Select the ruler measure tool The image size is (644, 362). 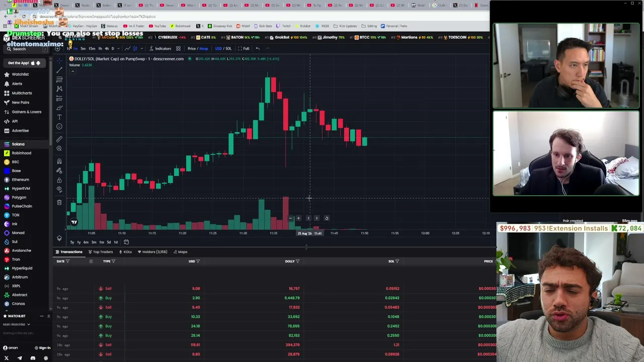[x=59, y=139]
